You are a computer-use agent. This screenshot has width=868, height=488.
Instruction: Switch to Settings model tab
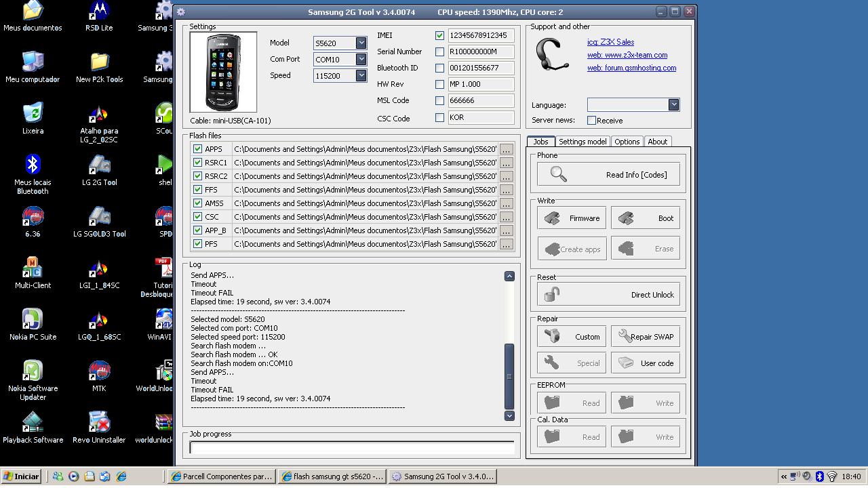583,142
